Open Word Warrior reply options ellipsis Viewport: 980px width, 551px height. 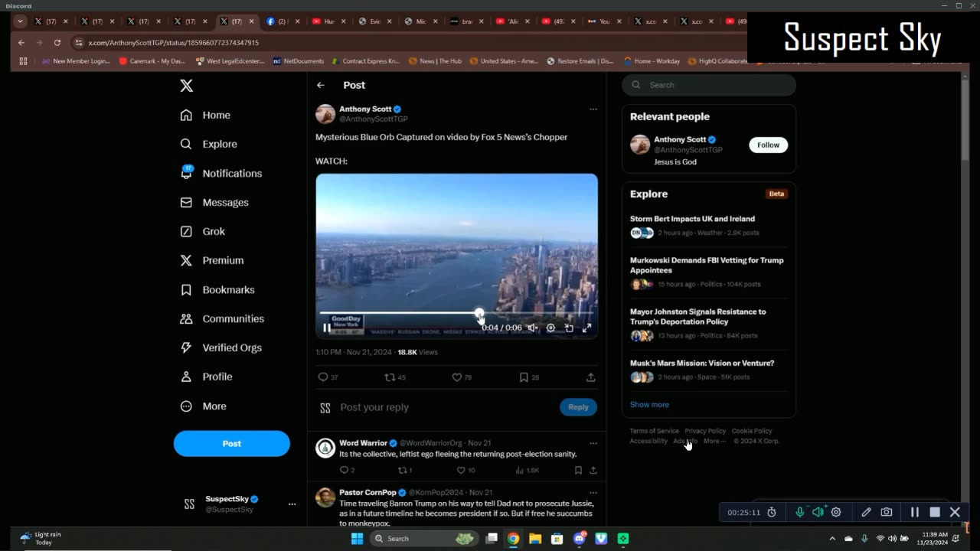point(593,443)
